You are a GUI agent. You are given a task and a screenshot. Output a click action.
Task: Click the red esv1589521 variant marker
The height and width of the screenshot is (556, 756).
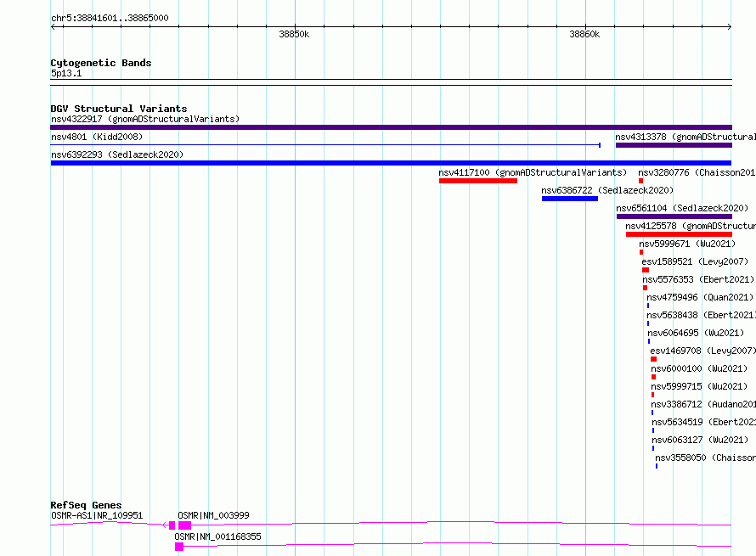point(646,270)
